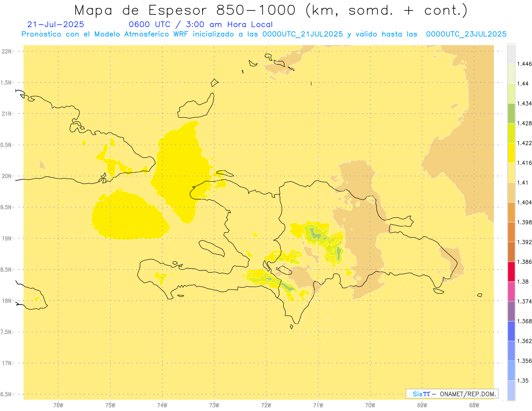Click the "0600 UTC / 3:00 am Hora Local" text

[200, 24]
